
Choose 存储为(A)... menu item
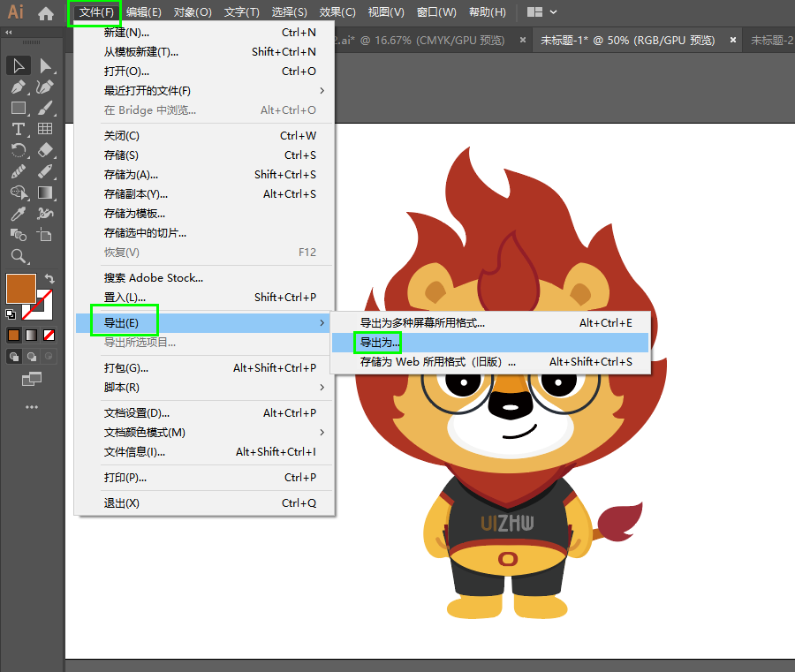click(204, 175)
